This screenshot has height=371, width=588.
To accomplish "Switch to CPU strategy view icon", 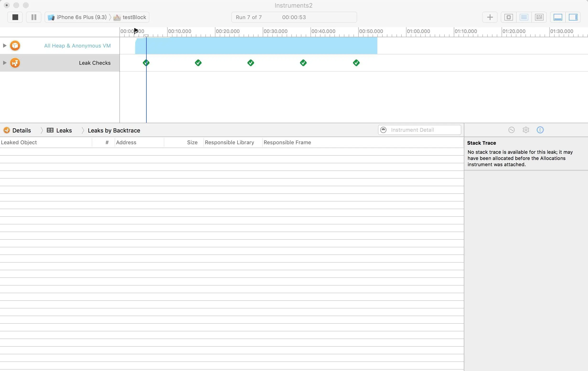I will [x=509, y=17].
